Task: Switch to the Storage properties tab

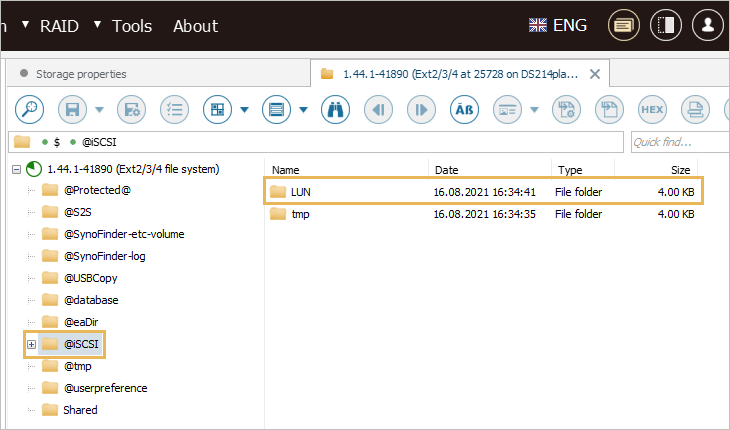Action: coord(80,74)
